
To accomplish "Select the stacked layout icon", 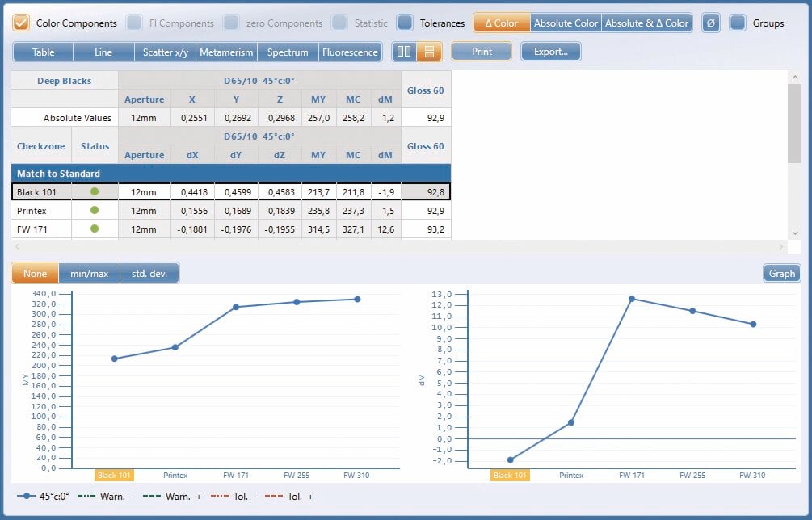I will click(429, 52).
